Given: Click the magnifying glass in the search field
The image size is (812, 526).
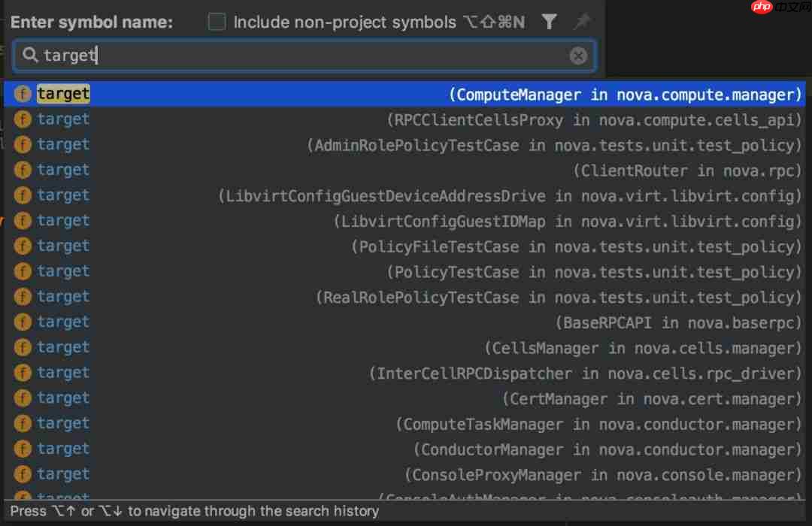Looking at the screenshot, I should (x=29, y=56).
